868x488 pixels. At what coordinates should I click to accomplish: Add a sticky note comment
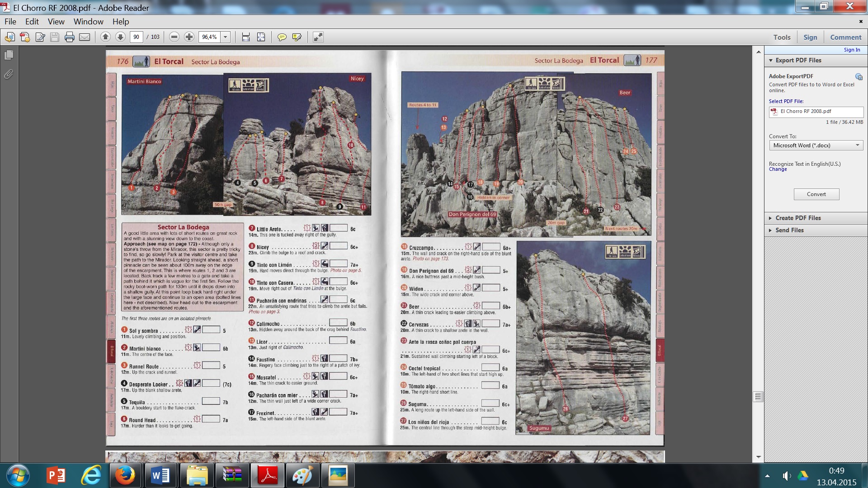coord(282,37)
